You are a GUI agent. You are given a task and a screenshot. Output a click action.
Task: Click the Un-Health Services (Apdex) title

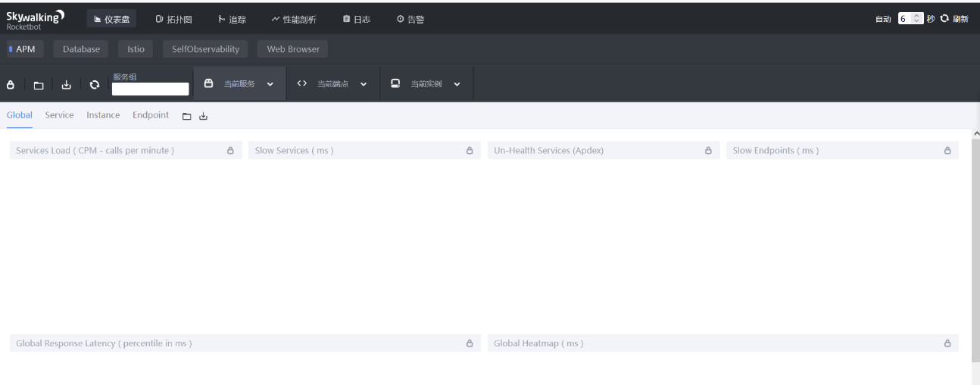549,151
